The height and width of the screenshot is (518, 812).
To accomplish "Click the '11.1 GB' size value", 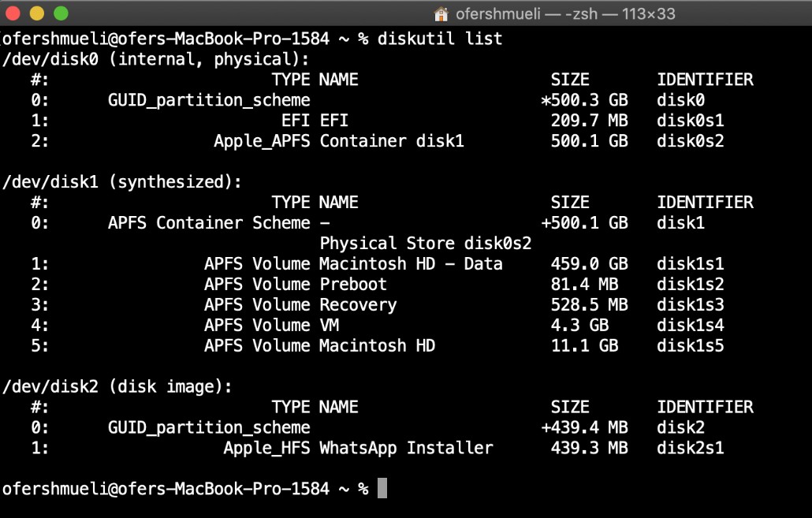I will click(585, 345).
